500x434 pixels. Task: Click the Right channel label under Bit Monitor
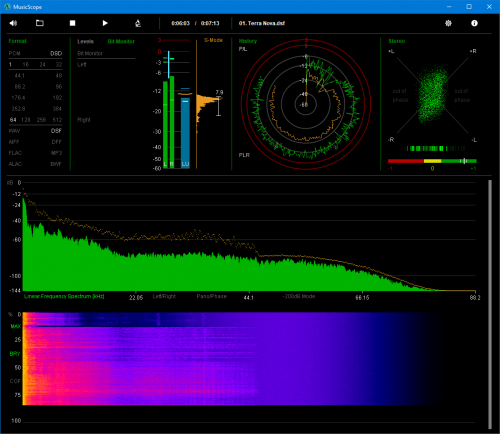84,120
